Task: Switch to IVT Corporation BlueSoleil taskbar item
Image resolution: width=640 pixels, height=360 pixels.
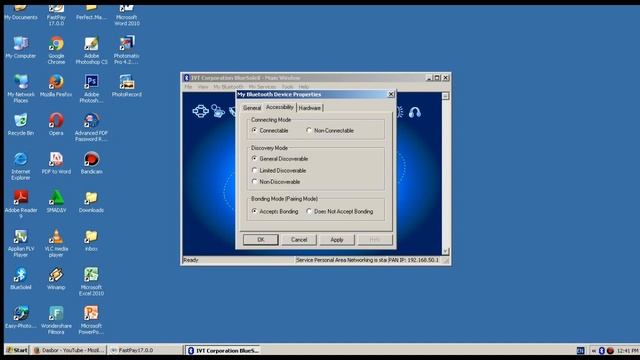Action: coord(223,350)
